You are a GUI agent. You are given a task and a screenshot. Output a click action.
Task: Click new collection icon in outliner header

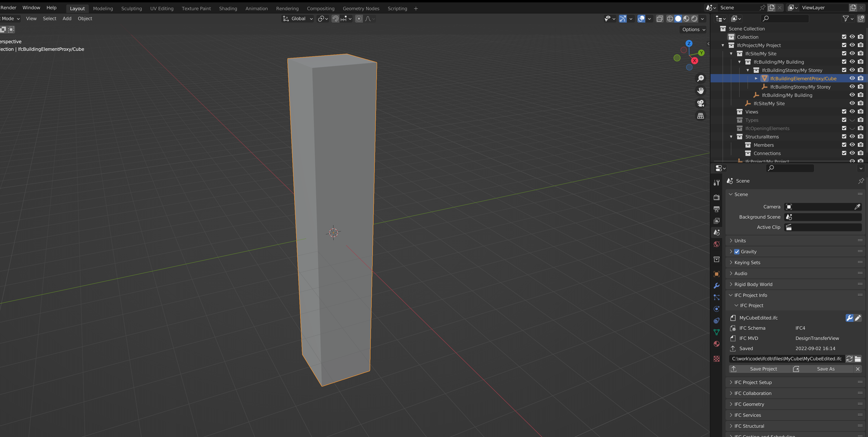tap(861, 19)
